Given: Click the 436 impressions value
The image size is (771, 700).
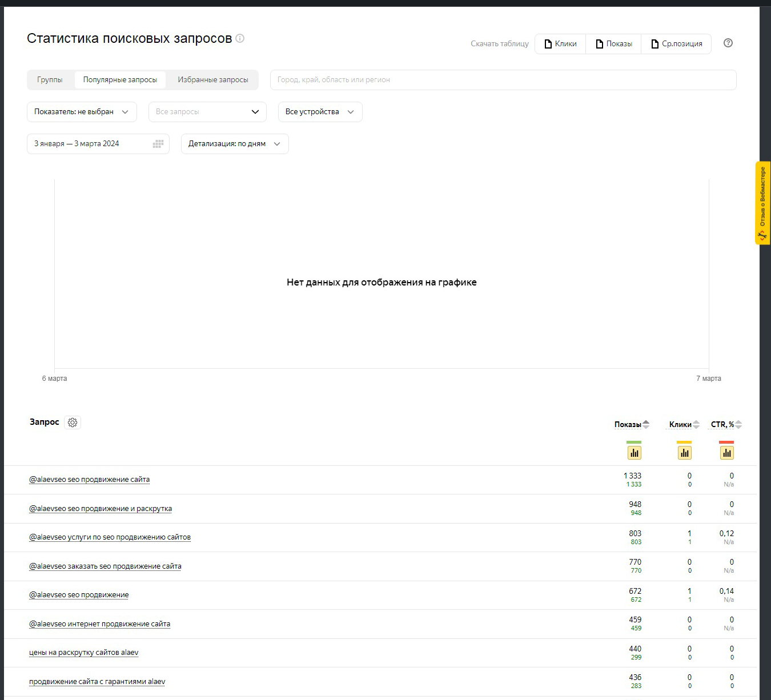Looking at the screenshot, I should tap(635, 678).
